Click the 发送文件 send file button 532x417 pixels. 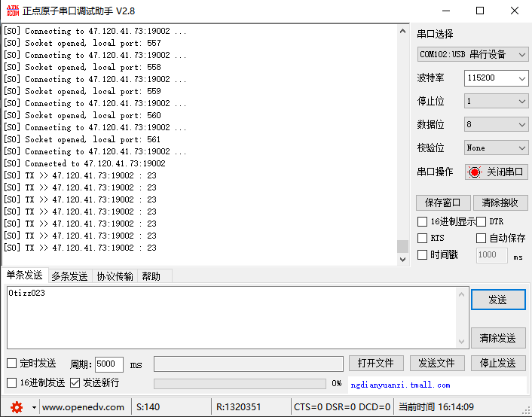(436, 364)
